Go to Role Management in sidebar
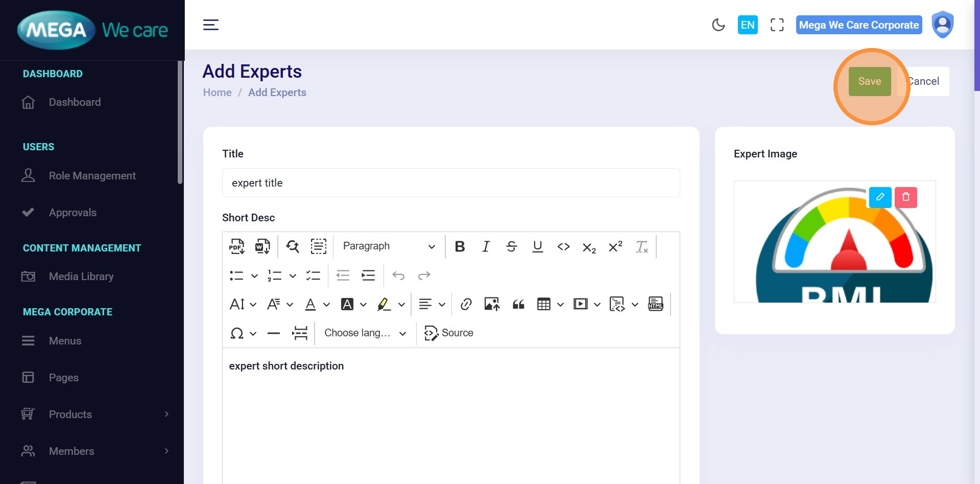Image resolution: width=980 pixels, height=484 pixels. tap(92, 176)
